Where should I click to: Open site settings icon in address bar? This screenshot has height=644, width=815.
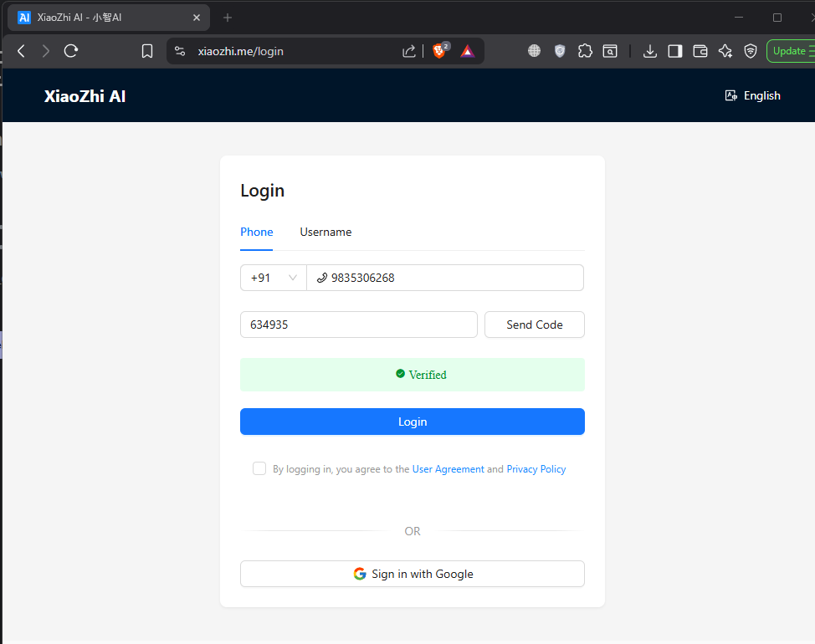tap(180, 51)
